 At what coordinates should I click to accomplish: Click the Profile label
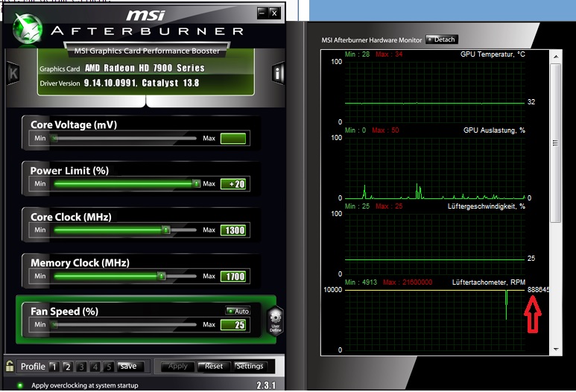tap(33, 366)
